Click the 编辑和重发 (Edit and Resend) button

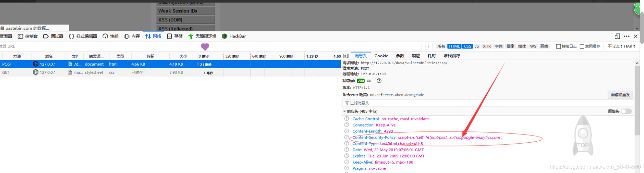point(620,95)
